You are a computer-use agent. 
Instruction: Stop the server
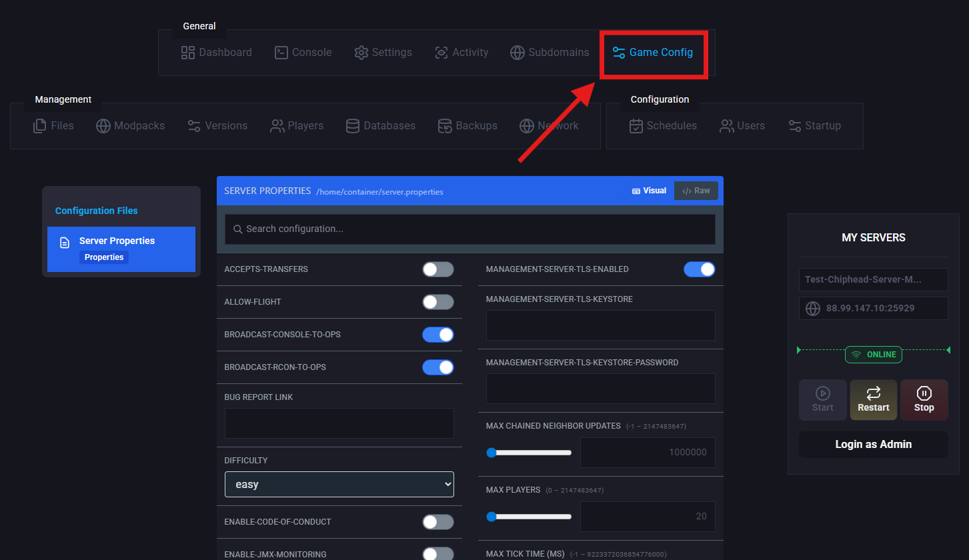point(924,400)
